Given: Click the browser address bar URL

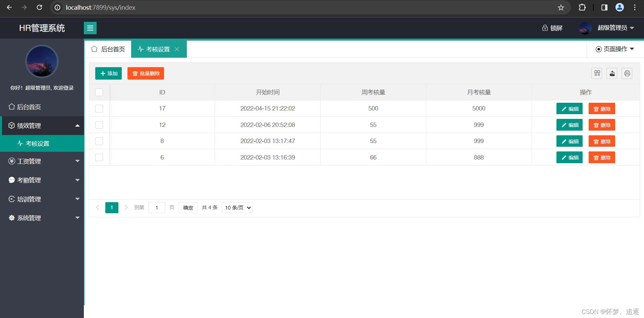Looking at the screenshot, I should (101, 7).
